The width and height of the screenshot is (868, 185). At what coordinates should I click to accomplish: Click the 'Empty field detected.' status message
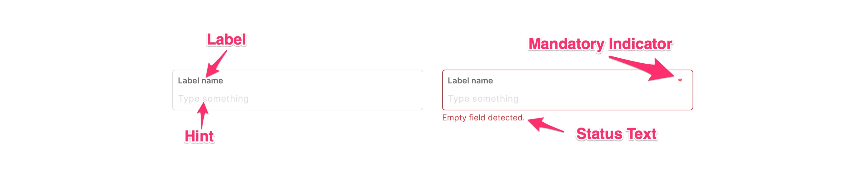[483, 118]
